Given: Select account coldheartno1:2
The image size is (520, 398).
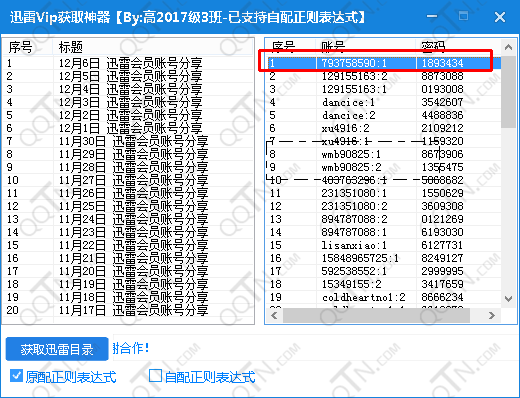Looking at the screenshot, I should (x=384, y=297).
